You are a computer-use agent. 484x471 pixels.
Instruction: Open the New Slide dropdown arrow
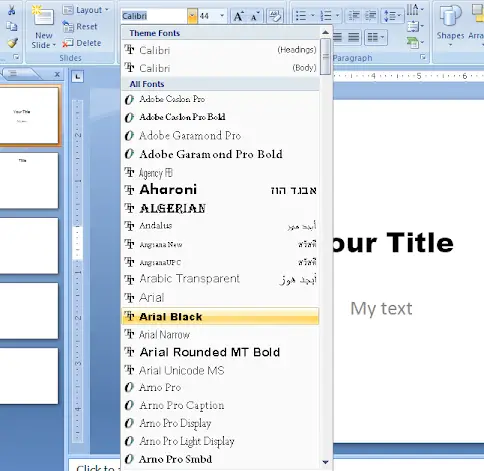click(x=54, y=45)
